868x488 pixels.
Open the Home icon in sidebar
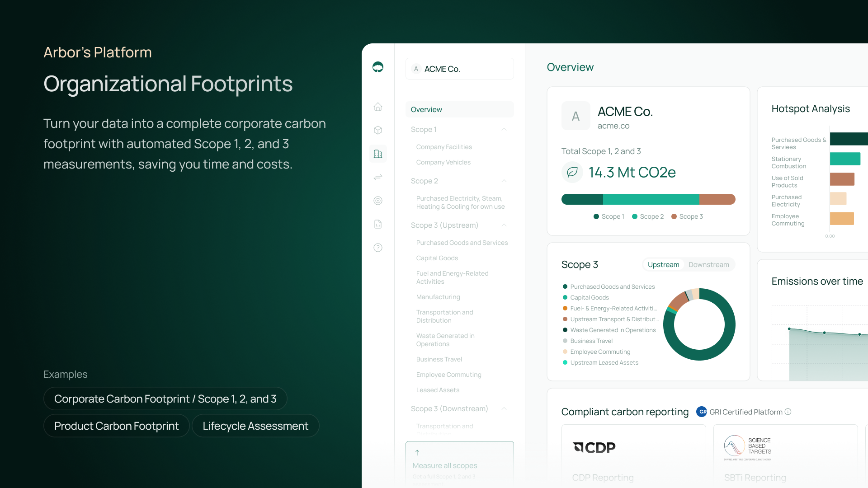click(x=378, y=107)
